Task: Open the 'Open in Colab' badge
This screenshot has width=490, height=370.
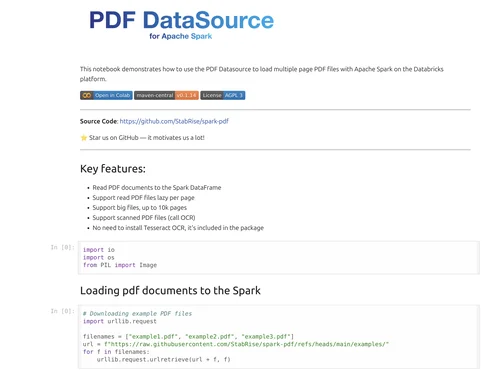Action: 106,95
